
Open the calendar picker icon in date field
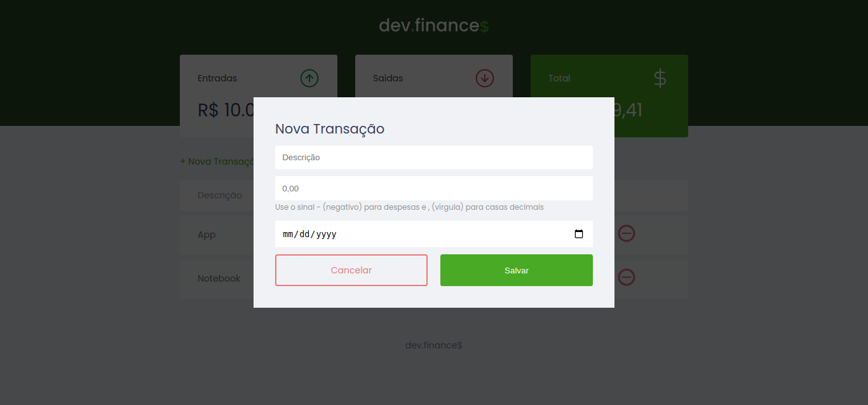click(x=579, y=234)
